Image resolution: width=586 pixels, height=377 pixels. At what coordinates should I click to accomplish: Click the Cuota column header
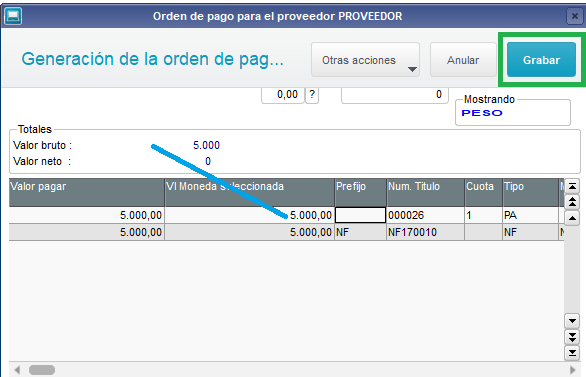click(x=484, y=192)
